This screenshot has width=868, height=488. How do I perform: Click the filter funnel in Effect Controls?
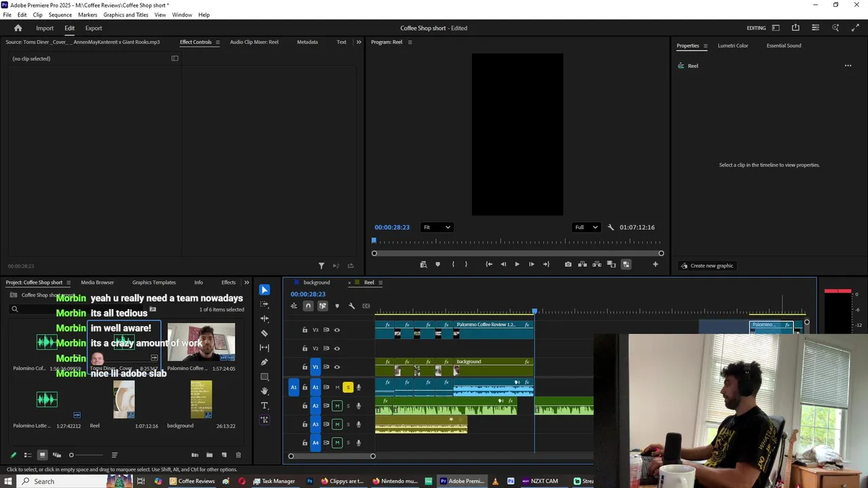point(321,266)
